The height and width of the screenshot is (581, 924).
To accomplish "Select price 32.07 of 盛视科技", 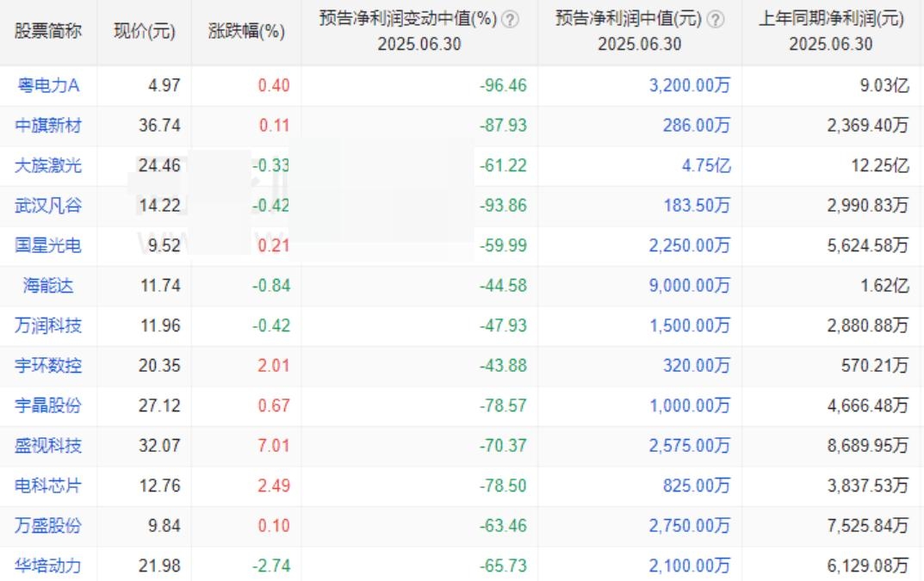I will click(159, 446).
